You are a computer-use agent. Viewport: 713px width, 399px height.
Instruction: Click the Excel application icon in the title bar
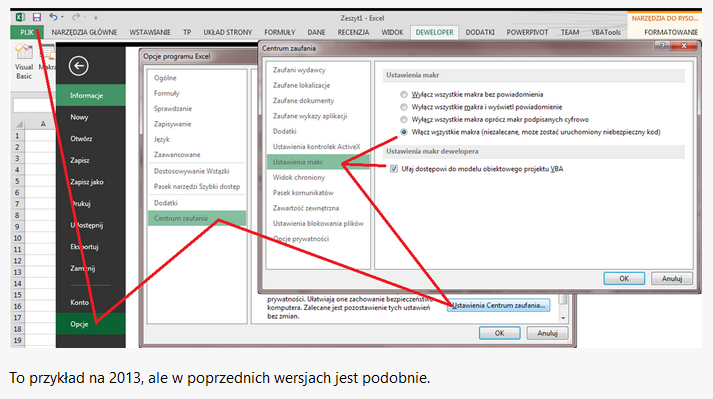(20, 17)
